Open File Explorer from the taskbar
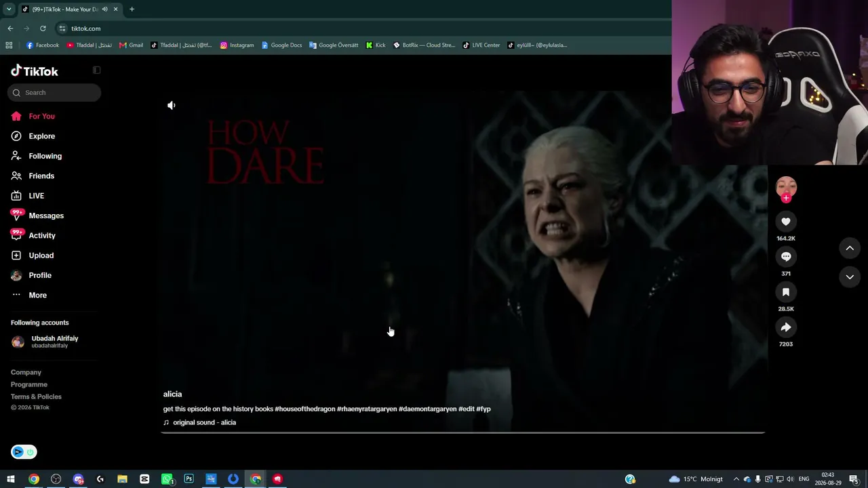Image resolution: width=868 pixels, height=488 pixels. pyautogui.click(x=122, y=479)
